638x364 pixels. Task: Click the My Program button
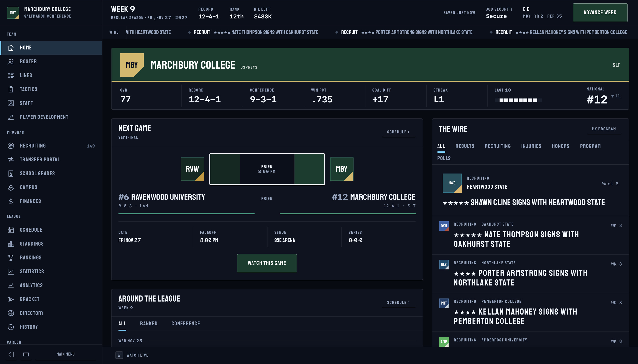pos(604,129)
